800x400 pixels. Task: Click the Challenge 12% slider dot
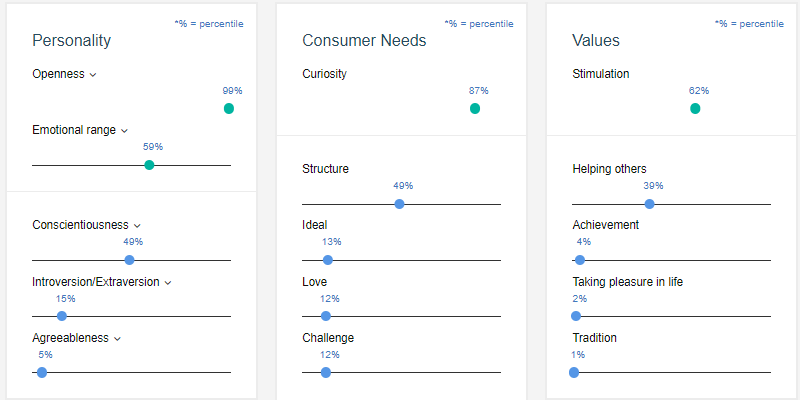[326, 372]
